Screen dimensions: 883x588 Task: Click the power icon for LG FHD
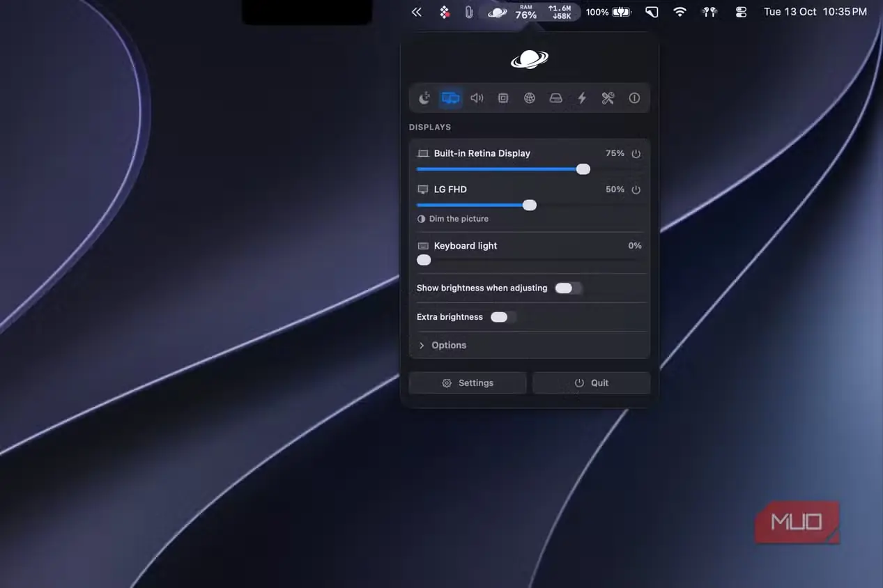[636, 189]
